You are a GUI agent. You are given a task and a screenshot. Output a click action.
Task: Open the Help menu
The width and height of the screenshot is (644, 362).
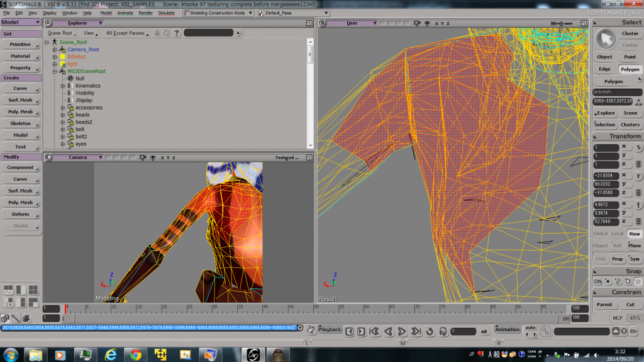click(87, 13)
